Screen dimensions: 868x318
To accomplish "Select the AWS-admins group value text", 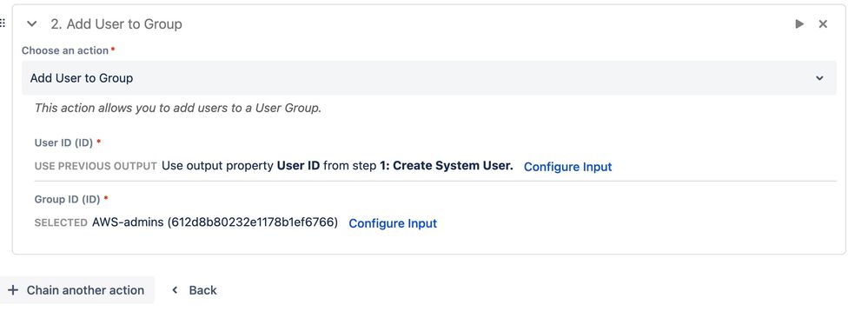I will tap(215, 222).
